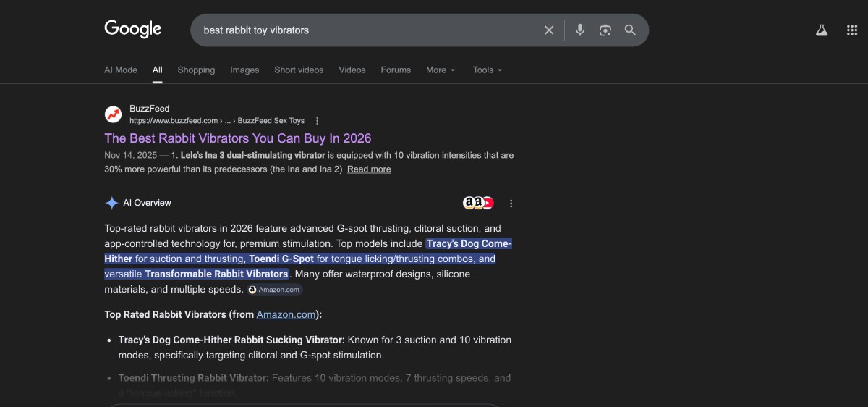
Task: Select the BuzzFeed site name text
Action: pos(149,109)
